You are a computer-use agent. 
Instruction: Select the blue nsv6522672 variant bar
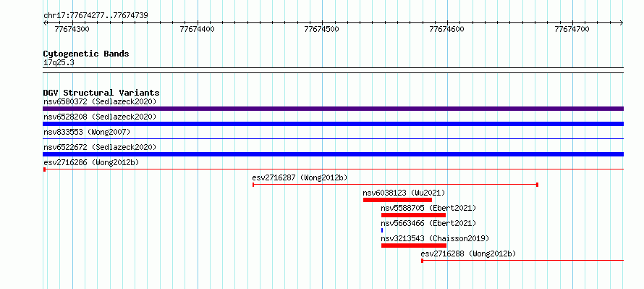(x=333, y=154)
